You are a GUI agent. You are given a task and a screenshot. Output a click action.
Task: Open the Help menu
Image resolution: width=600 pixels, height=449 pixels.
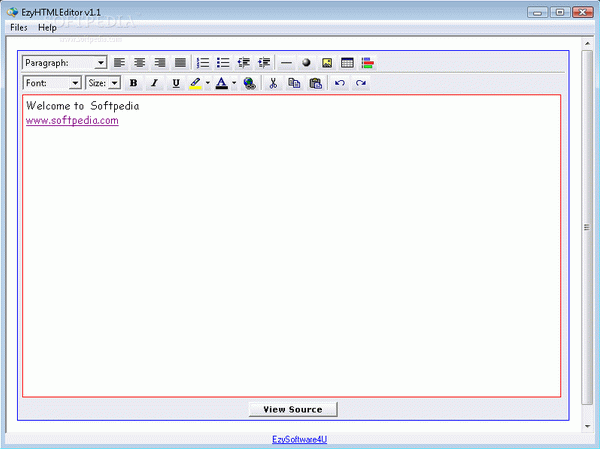click(x=47, y=28)
